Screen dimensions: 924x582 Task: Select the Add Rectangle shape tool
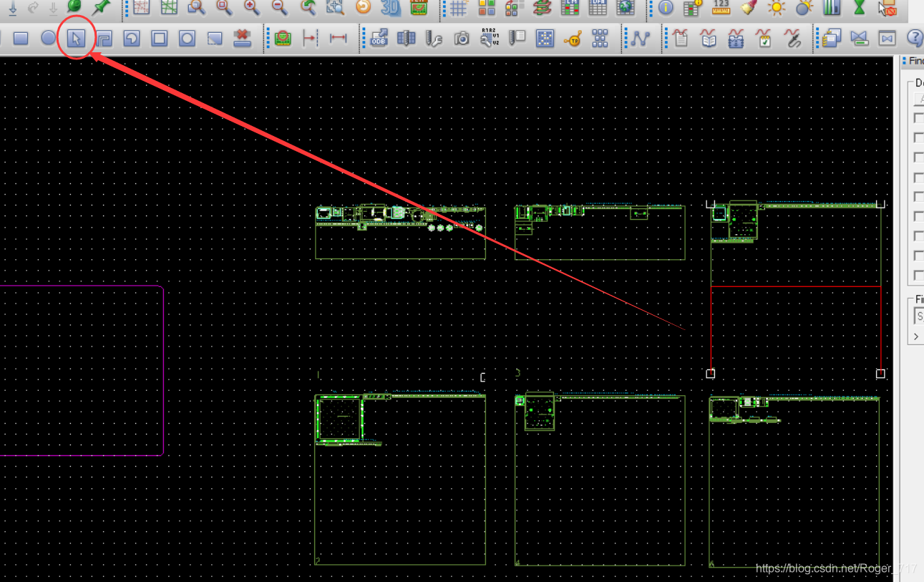tap(21, 38)
